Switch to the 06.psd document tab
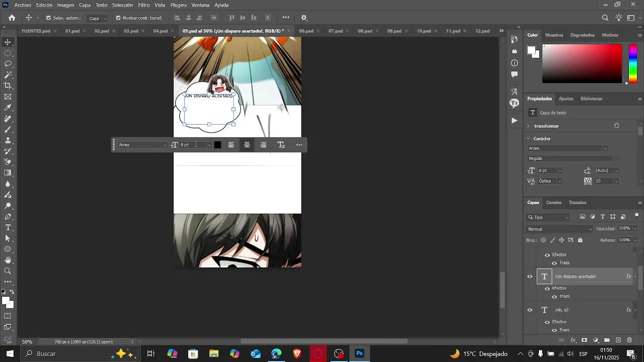644x362 pixels. [306, 31]
